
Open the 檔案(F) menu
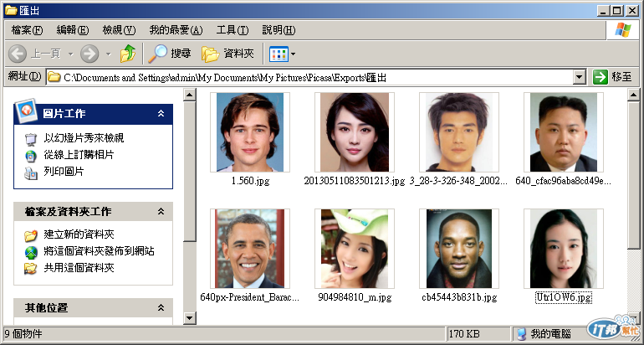(27, 30)
